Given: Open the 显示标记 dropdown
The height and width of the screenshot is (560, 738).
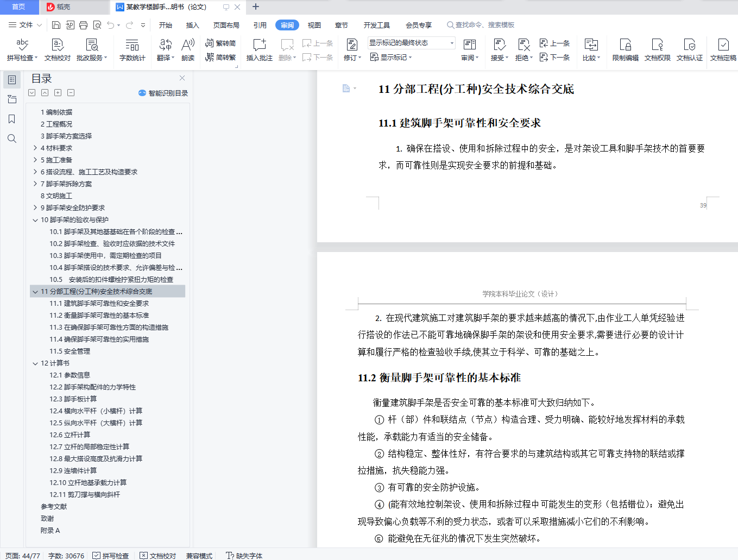Looking at the screenshot, I should coord(391,57).
